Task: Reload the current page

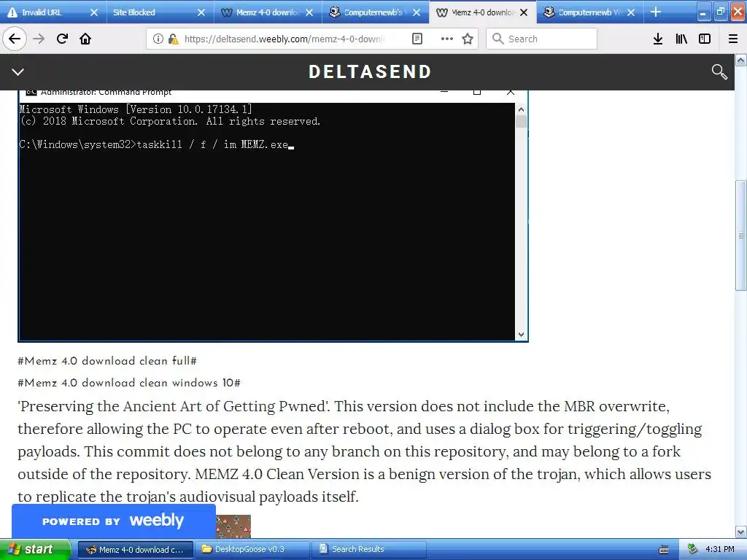Action: (63, 39)
